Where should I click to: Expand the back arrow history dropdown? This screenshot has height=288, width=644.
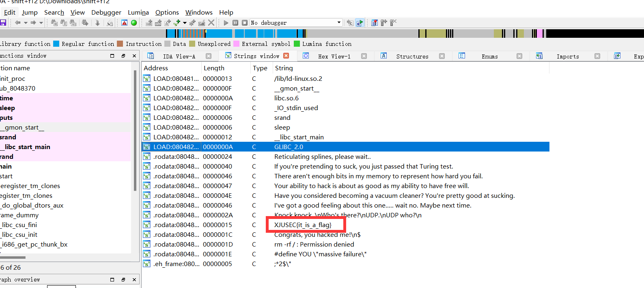pyautogui.click(x=26, y=23)
